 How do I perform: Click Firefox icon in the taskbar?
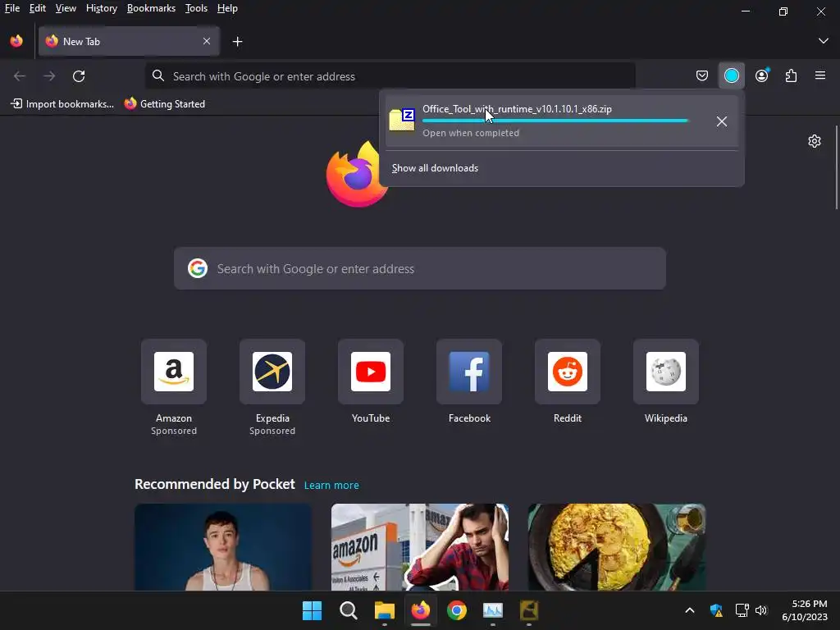pos(421,610)
